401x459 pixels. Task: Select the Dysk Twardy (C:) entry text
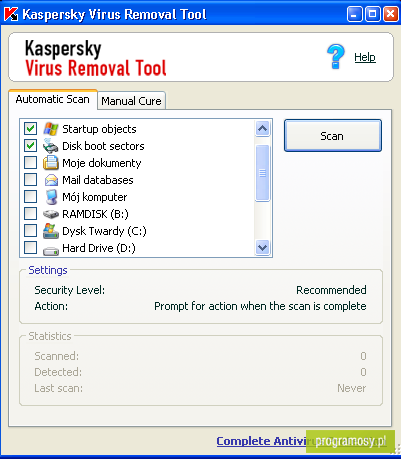click(104, 231)
